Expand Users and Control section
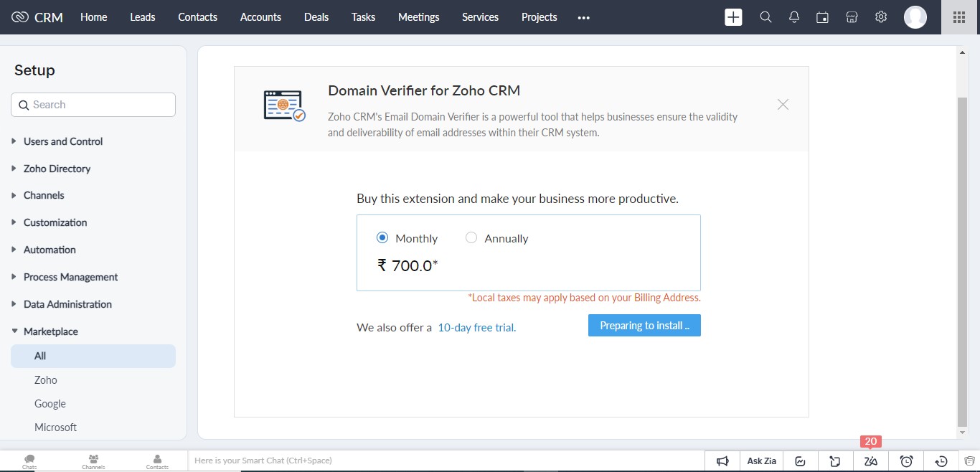This screenshot has height=472, width=980. 63,141
